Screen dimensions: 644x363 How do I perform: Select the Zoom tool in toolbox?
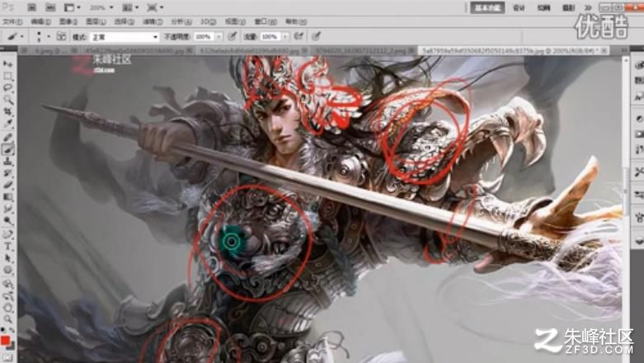coord(7,319)
